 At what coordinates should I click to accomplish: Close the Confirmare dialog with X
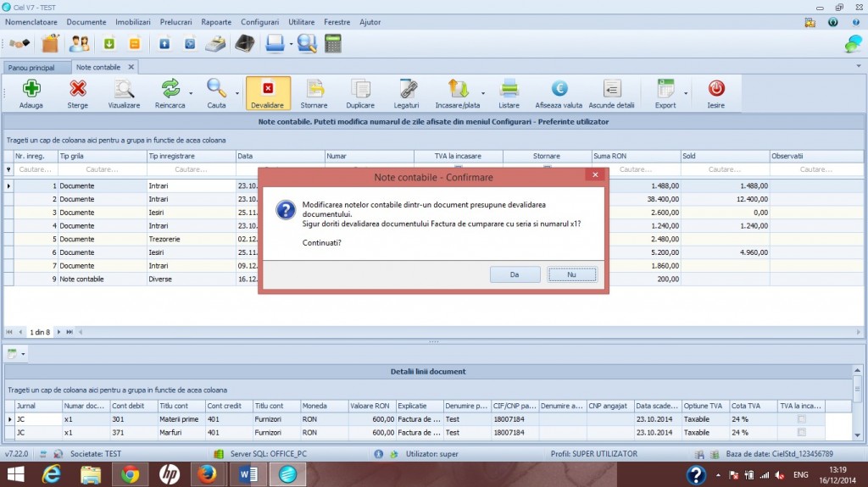click(595, 174)
